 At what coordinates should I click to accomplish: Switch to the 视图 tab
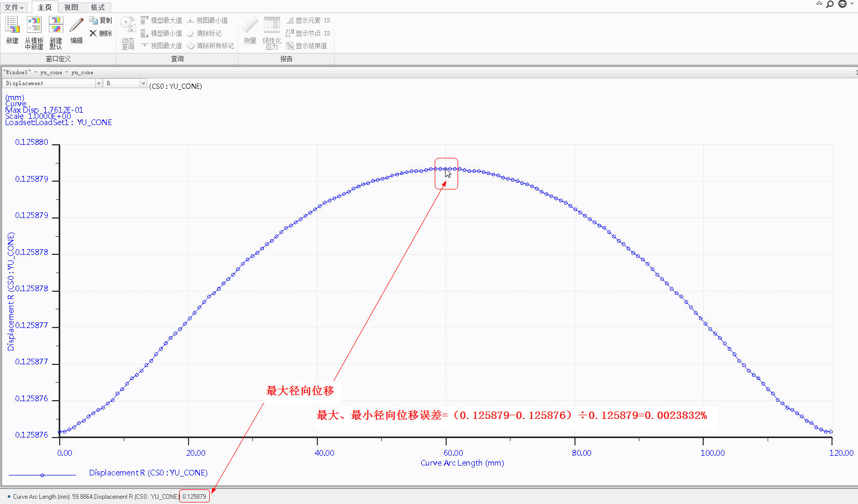pos(71,7)
